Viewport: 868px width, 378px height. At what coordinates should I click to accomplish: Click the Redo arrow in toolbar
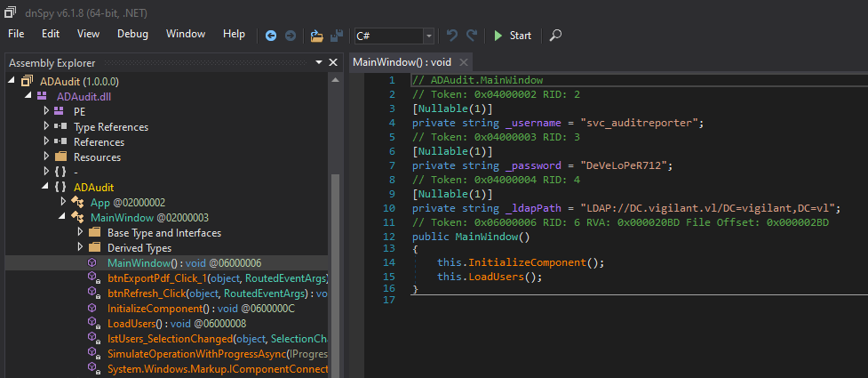pyautogui.click(x=472, y=36)
